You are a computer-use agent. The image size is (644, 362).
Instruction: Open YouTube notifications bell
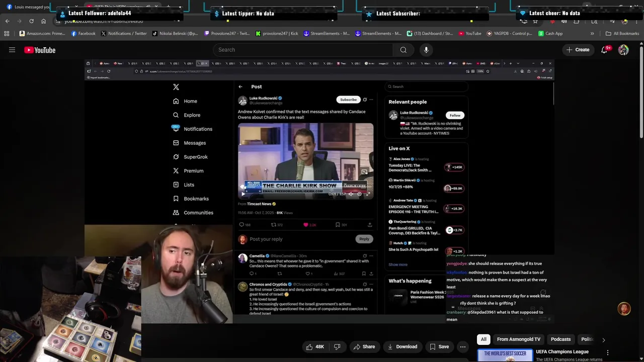coord(605,50)
